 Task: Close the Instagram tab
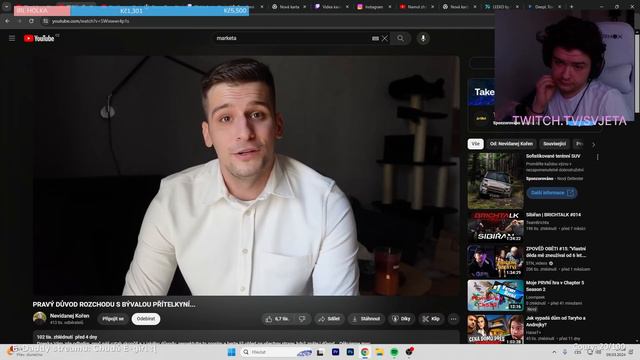[389, 7]
